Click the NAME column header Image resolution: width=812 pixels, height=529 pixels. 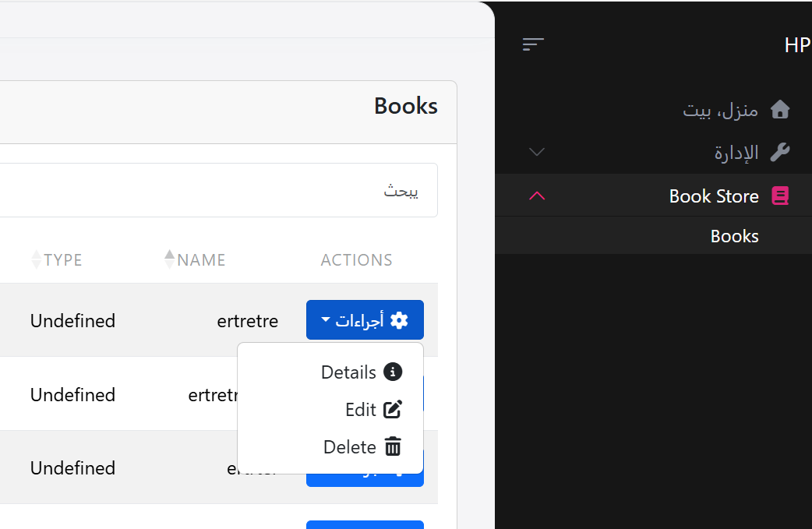click(x=202, y=260)
